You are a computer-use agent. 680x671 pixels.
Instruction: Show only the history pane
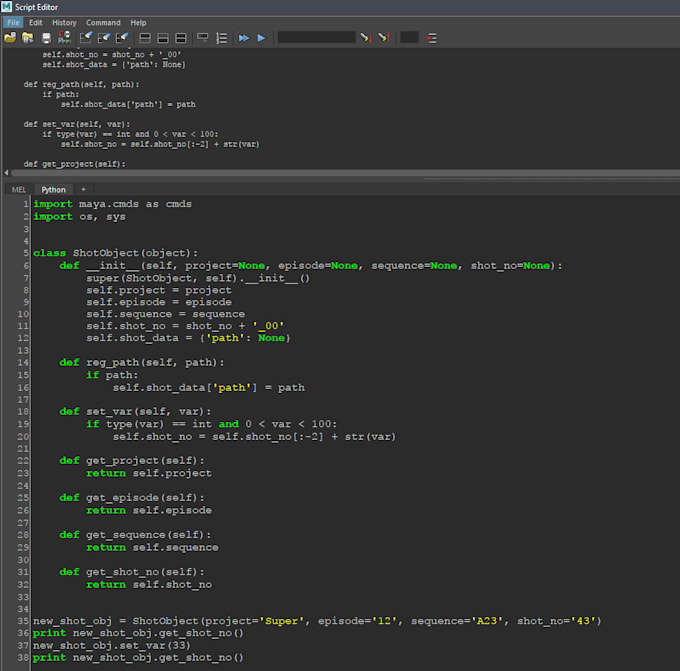[145, 38]
